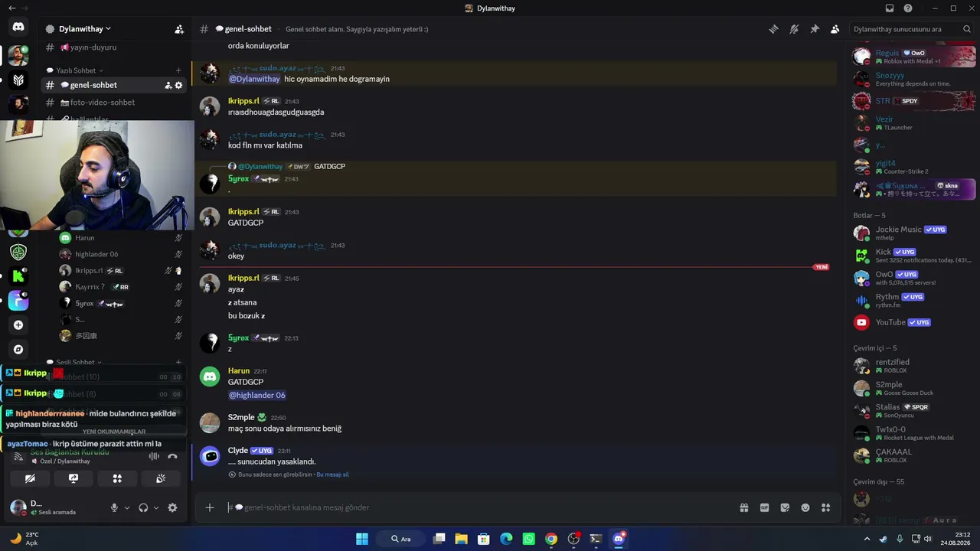Select Stalias in the member list
This screenshot has height=551, width=980.
pyautogui.click(x=911, y=410)
